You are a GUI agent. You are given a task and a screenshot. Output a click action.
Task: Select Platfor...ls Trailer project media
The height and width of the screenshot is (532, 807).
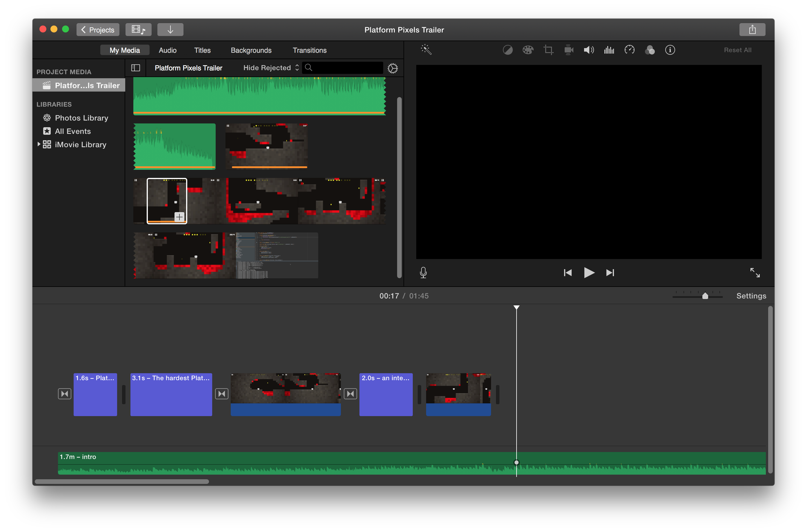[79, 85]
